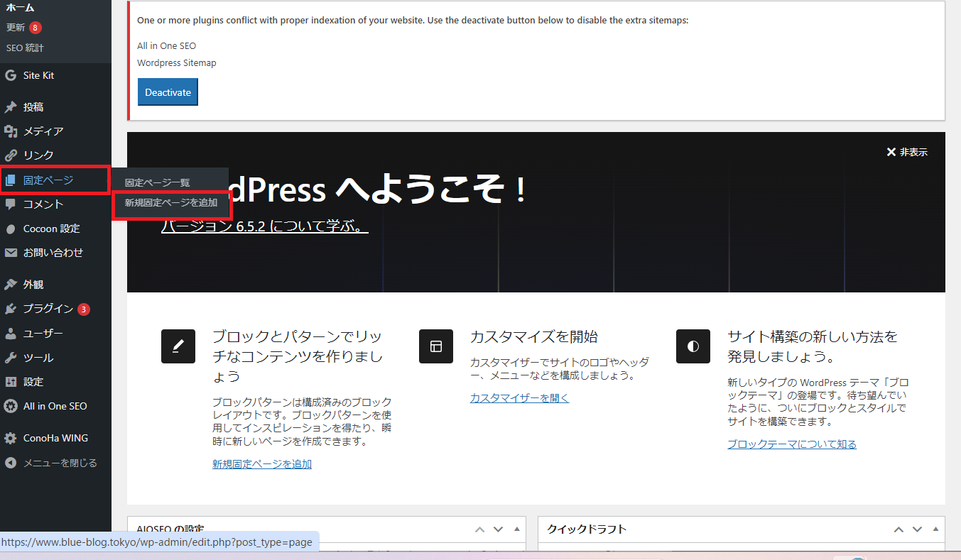Select 新規固定ページを追加 in flyout submenu
This screenshot has width=961, height=560.
point(171,202)
